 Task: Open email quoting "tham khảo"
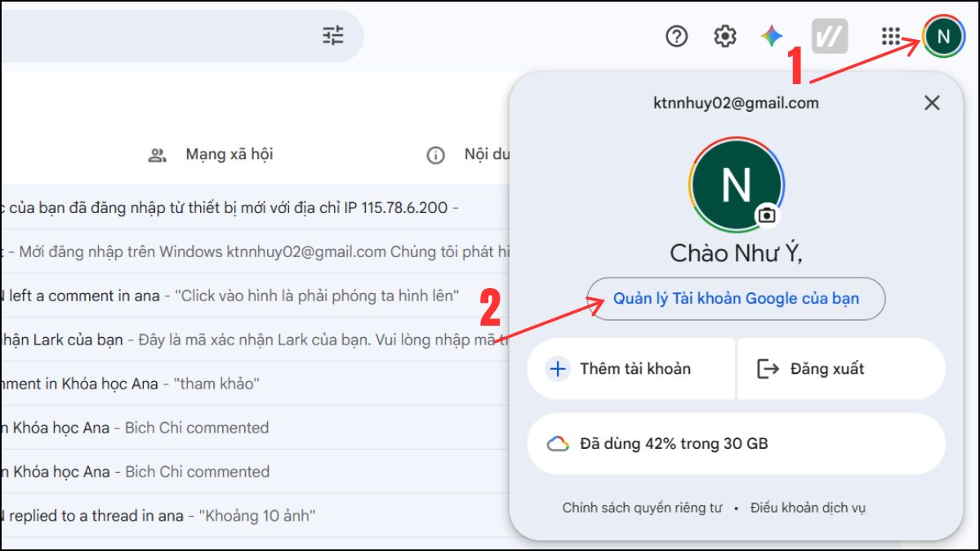[x=255, y=384]
